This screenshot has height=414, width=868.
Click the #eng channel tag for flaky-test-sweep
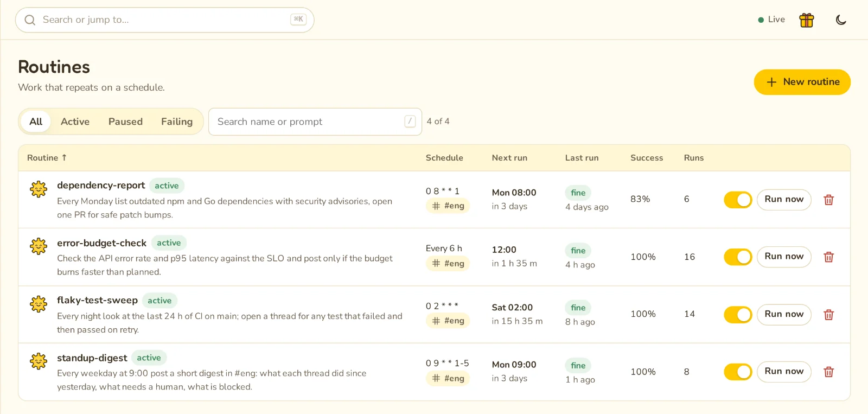(x=448, y=321)
